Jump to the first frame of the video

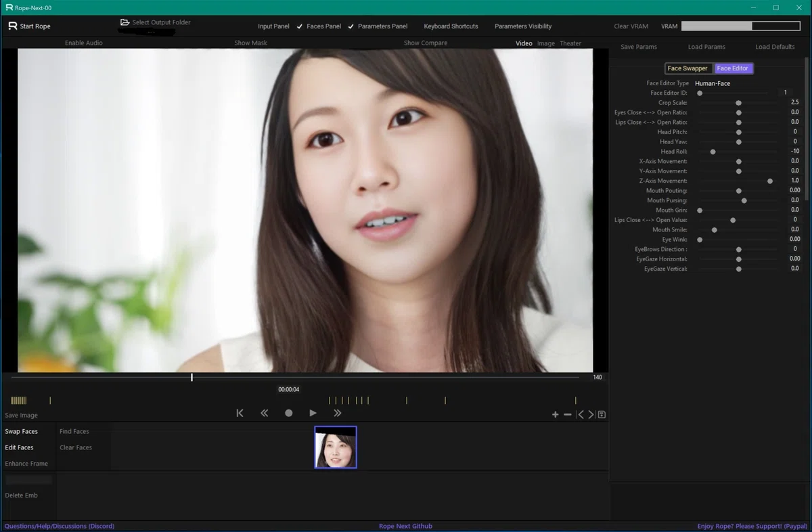(x=240, y=413)
